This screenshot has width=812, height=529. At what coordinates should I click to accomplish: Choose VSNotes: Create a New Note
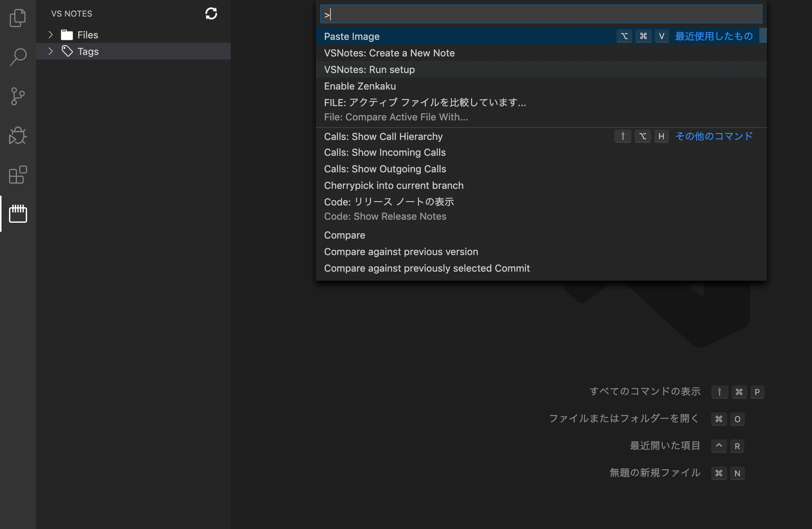[389, 53]
